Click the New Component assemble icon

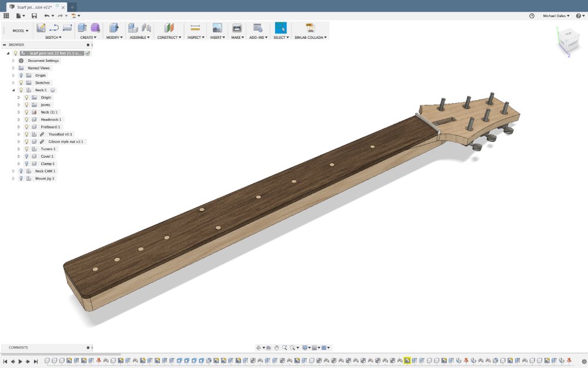tap(133, 28)
